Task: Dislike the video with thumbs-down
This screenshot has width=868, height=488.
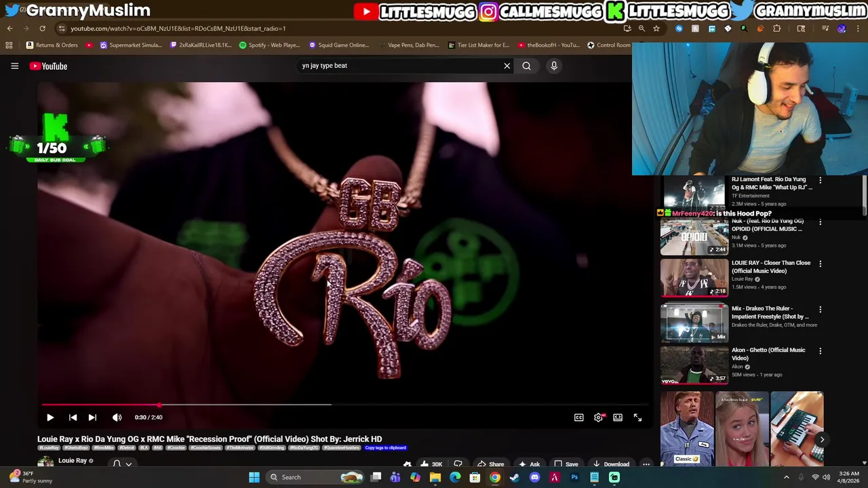Action: [458, 464]
